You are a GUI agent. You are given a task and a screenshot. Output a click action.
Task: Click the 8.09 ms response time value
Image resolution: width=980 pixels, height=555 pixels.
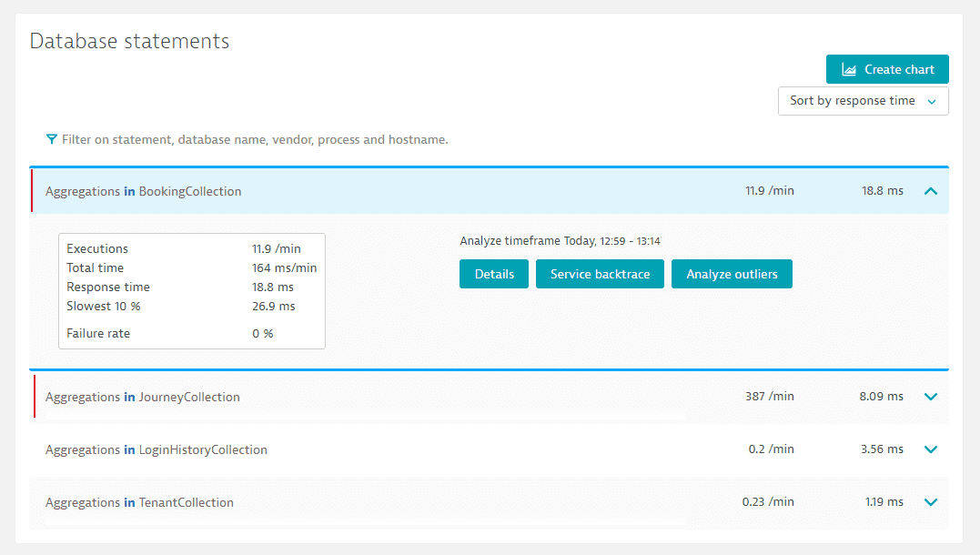pyautogui.click(x=881, y=397)
